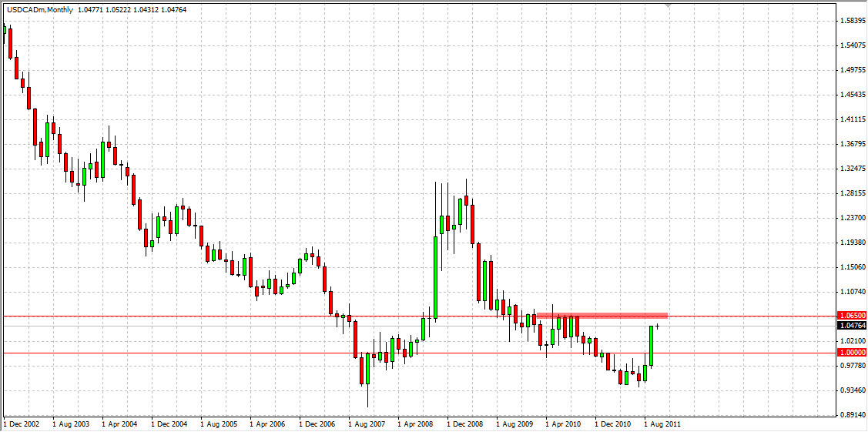Click the 1 Aug 2003 date label
868x432 pixels.
pyautogui.click(x=71, y=424)
